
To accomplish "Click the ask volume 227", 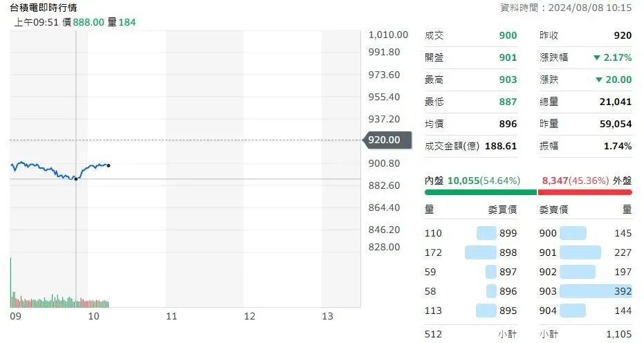I will 623,252.
